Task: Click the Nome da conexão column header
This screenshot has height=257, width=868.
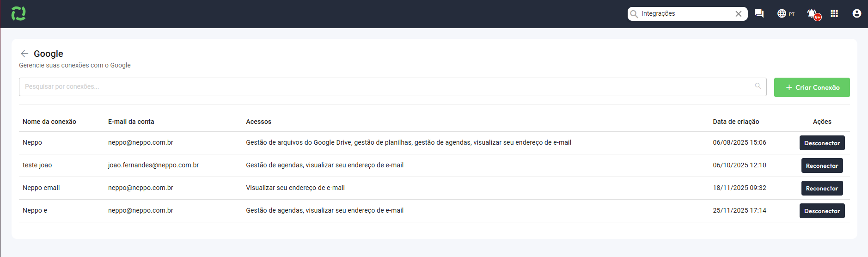Action: [49, 122]
